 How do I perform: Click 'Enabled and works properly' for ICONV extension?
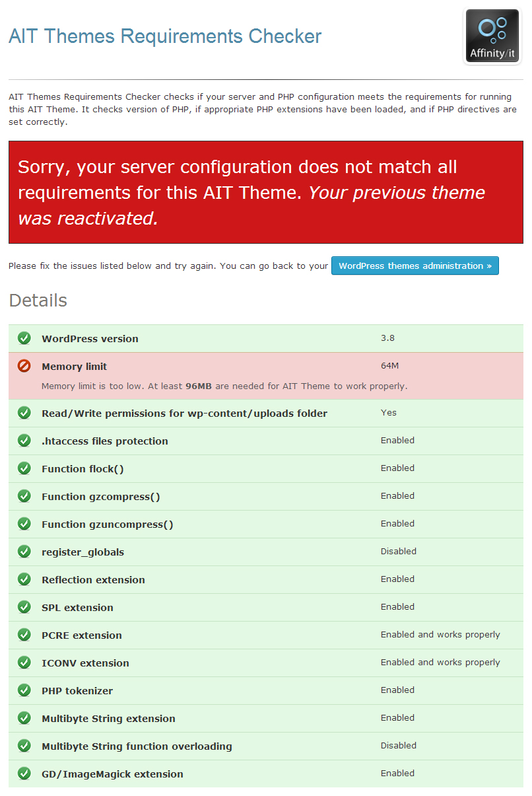pyautogui.click(x=440, y=663)
